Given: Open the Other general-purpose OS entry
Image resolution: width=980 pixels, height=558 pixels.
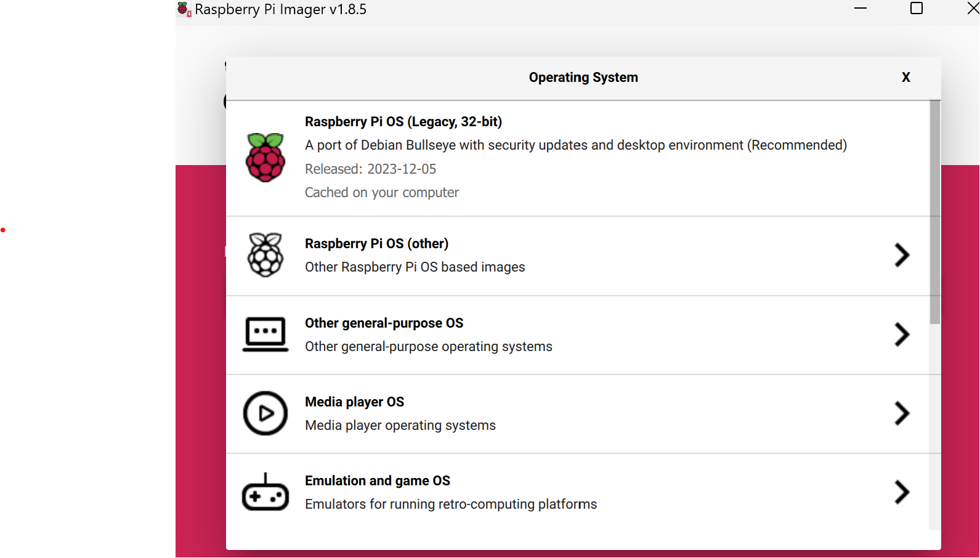Looking at the screenshot, I should tap(578, 335).
